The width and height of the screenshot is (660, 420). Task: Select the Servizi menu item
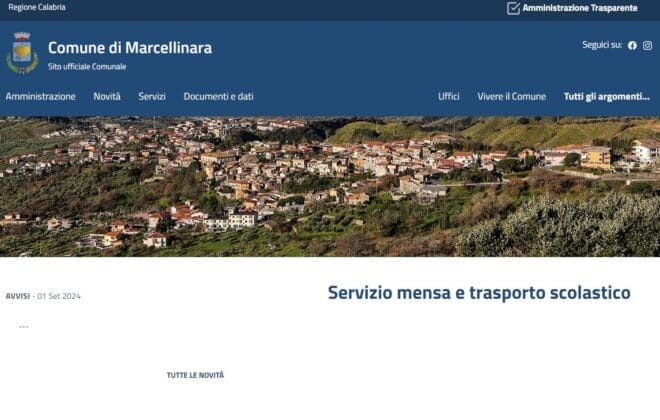(x=152, y=96)
